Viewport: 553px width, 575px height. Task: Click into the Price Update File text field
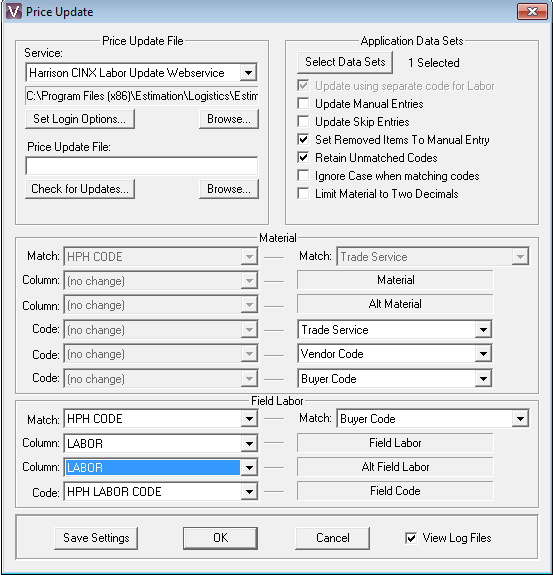[x=142, y=166]
